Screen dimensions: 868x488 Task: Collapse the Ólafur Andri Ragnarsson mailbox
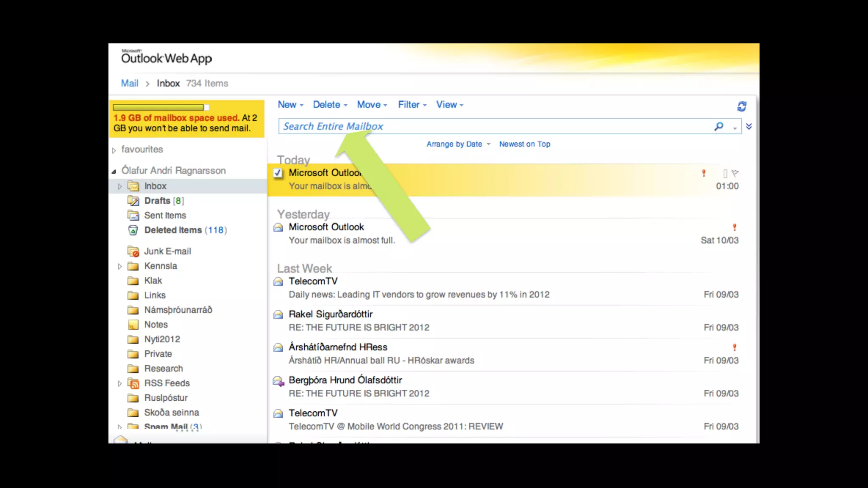coord(114,172)
